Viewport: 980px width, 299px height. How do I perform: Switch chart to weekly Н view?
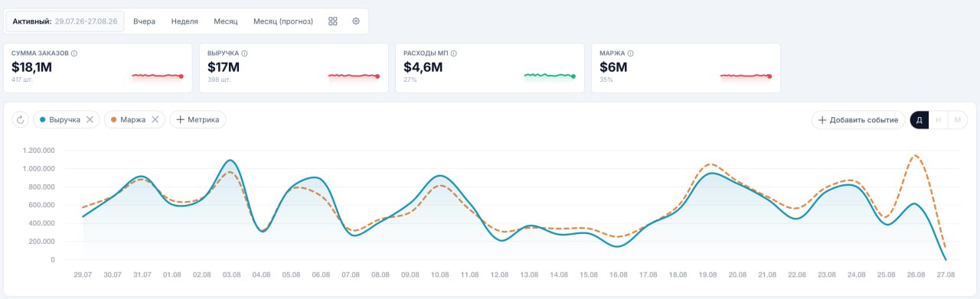(x=938, y=120)
